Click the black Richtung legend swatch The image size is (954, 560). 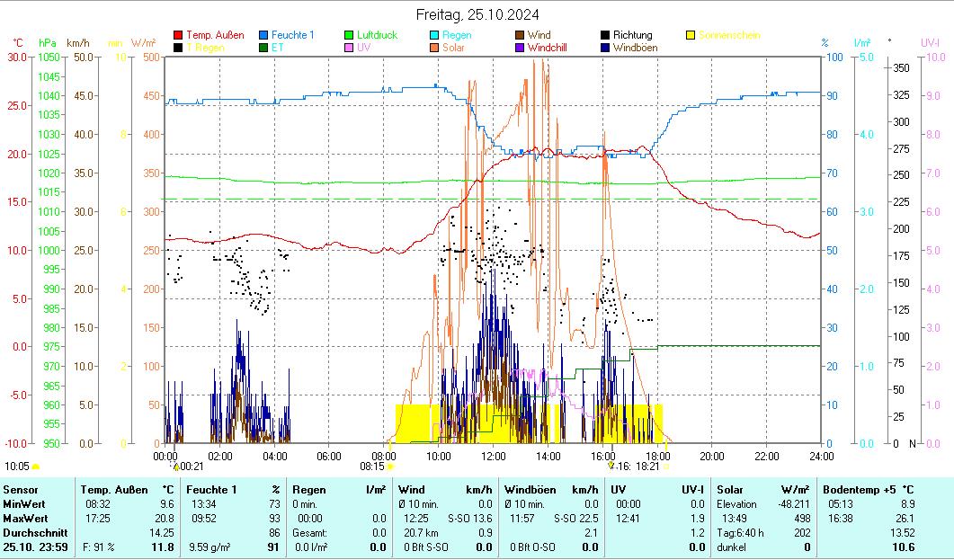[605, 35]
